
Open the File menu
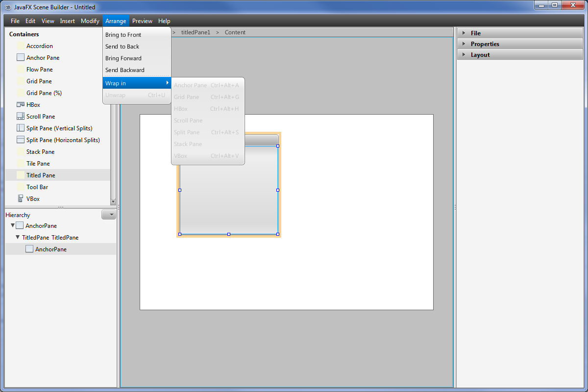tap(15, 21)
